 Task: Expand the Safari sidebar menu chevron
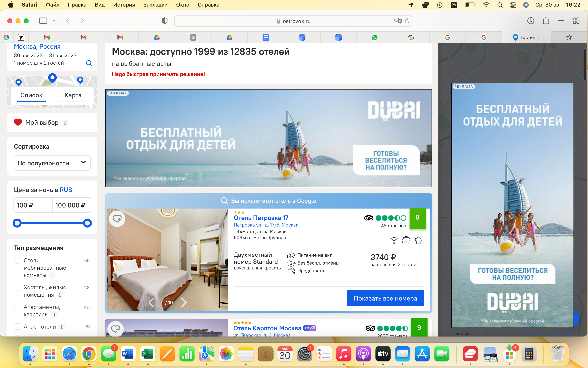tap(54, 21)
